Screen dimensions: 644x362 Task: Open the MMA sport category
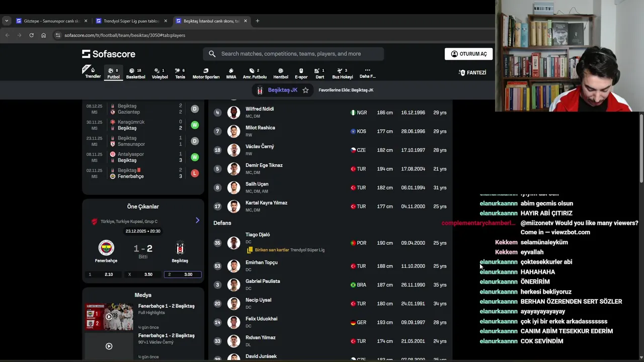[231, 73]
